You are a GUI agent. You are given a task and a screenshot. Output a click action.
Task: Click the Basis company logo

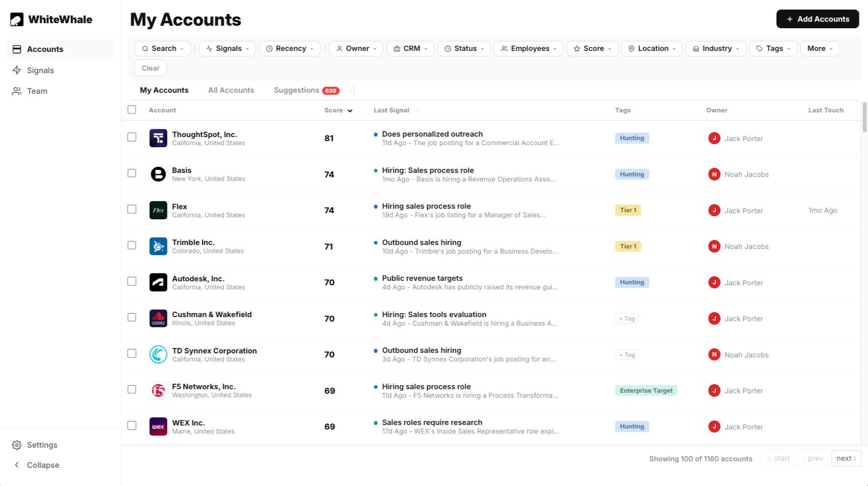coord(158,174)
